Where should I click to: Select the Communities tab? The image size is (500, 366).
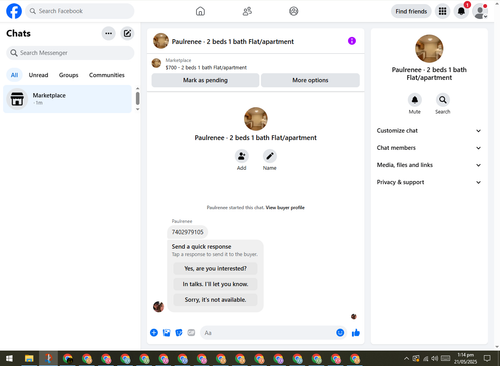click(x=107, y=75)
